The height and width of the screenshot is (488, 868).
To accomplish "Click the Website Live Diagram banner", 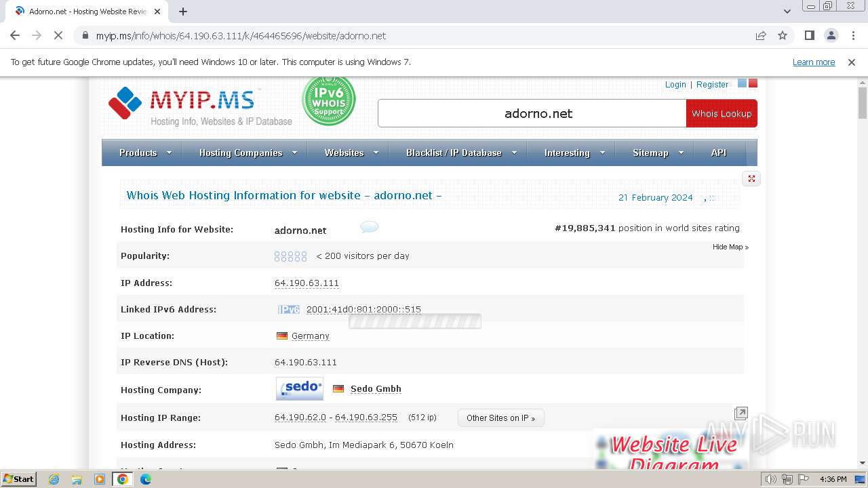I will 671,449.
